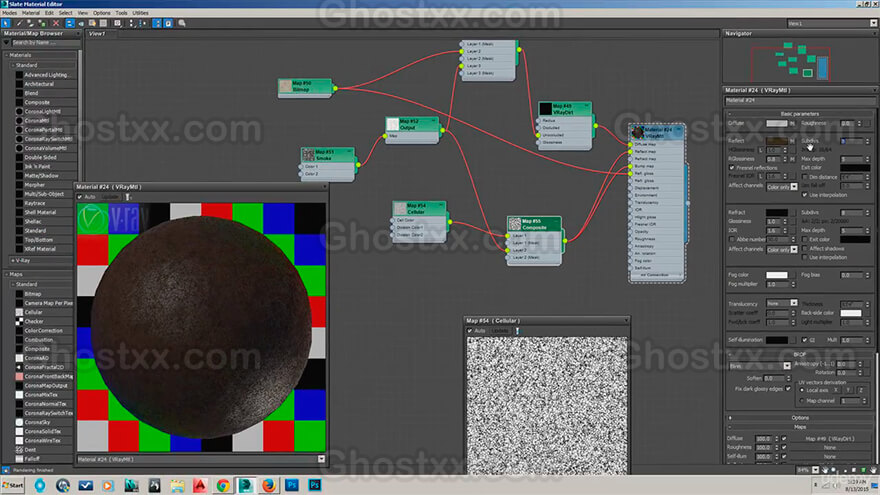The image size is (880, 495).
Task: Toggle Fresnel reflections checkbox
Action: click(732, 168)
